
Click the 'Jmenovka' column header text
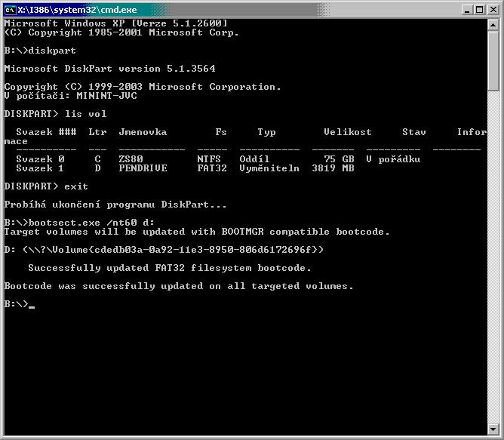(143, 132)
